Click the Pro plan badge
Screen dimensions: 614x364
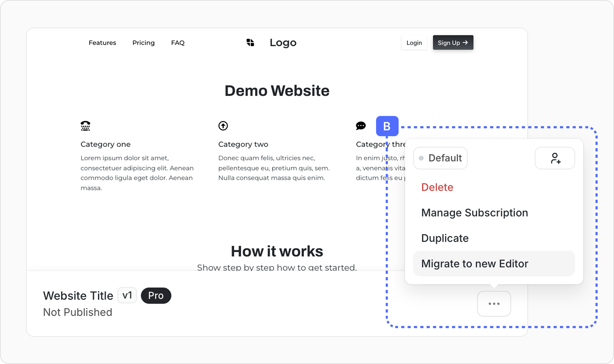click(x=156, y=296)
